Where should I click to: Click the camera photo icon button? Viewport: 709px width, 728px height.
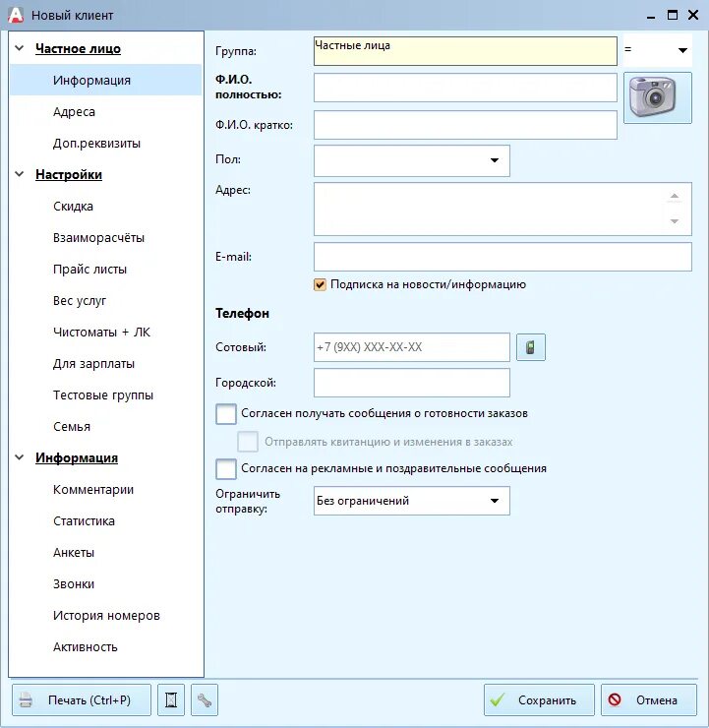point(658,97)
